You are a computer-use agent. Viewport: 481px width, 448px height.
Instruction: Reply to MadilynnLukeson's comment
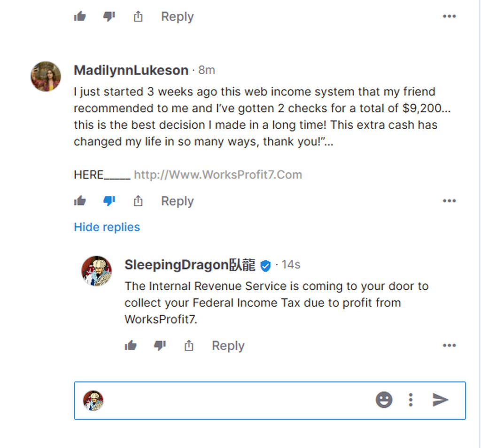[177, 201]
